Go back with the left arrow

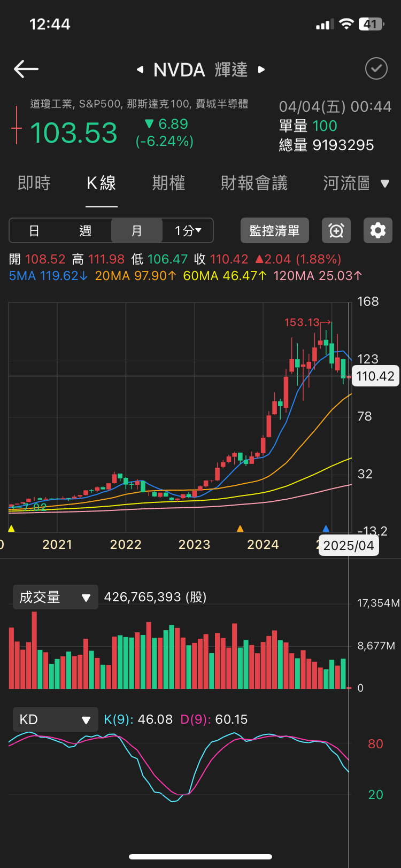click(x=26, y=69)
